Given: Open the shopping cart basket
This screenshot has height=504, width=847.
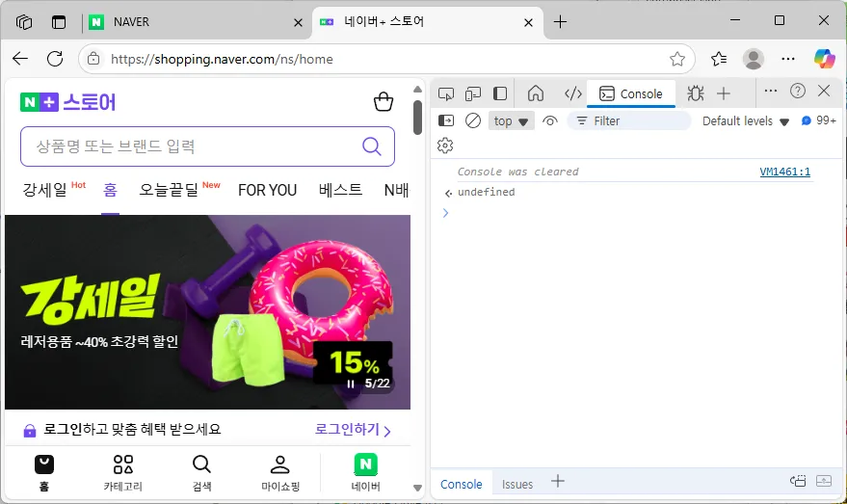Looking at the screenshot, I should 384,101.
